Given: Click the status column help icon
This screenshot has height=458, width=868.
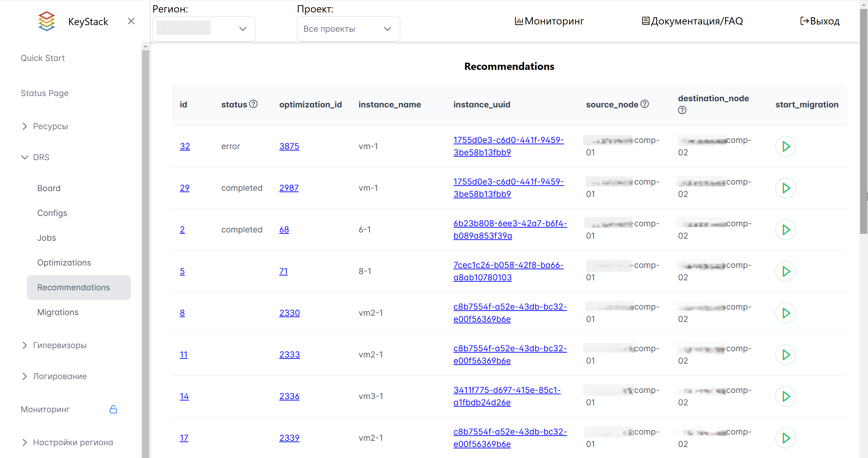Looking at the screenshot, I should click(254, 104).
